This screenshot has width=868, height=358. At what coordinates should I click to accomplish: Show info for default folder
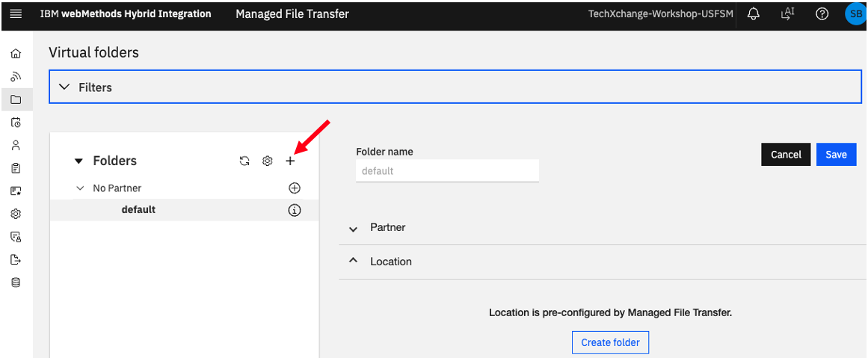pos(295,210)
